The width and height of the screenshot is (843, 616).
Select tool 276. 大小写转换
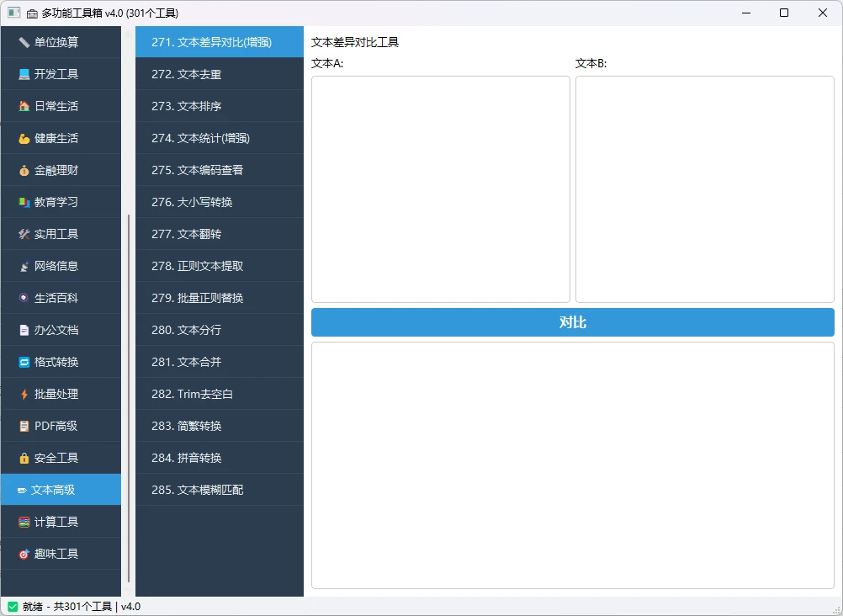tap(220, 202)
